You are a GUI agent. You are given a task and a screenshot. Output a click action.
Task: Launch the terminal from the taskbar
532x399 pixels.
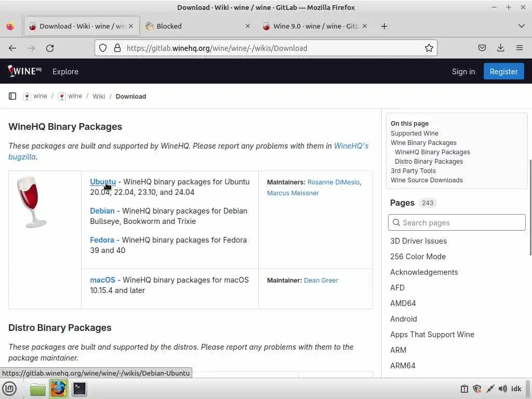[x=79, y=389]
